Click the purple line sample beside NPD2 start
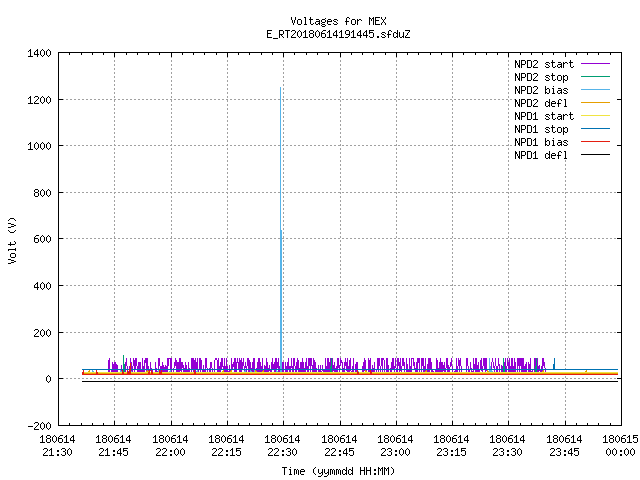Image resolution: width=640 pixels, height=480 pixels. click(x=595, y=64)
